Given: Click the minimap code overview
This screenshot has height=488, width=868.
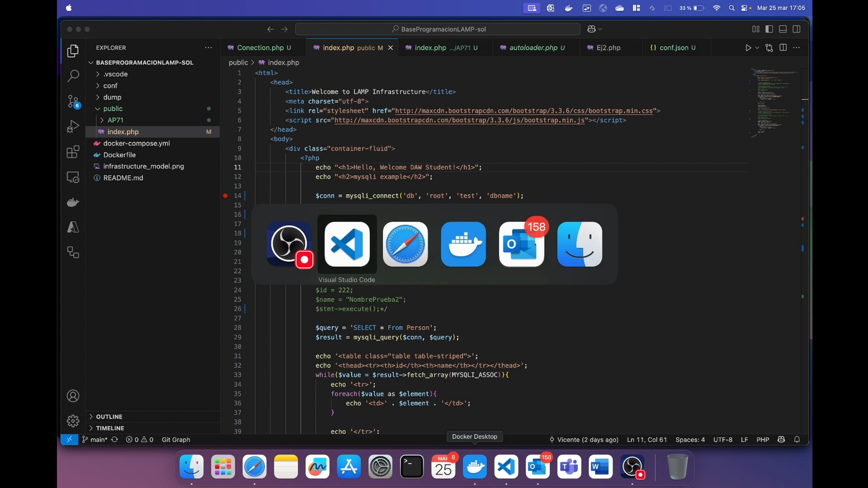Looking at the screenshot, I should [x=774, y=102].
